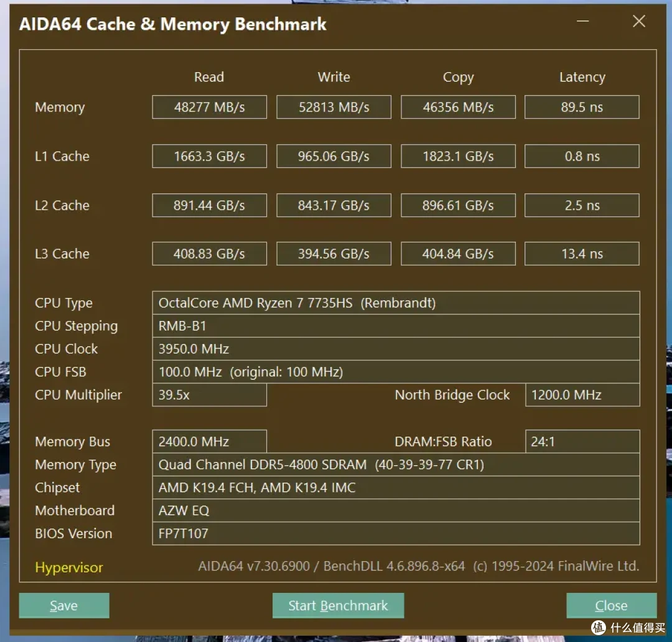This screenshot has height=642, width=672.
Task: Click the CPU Type label
Action: click(64, 303)
